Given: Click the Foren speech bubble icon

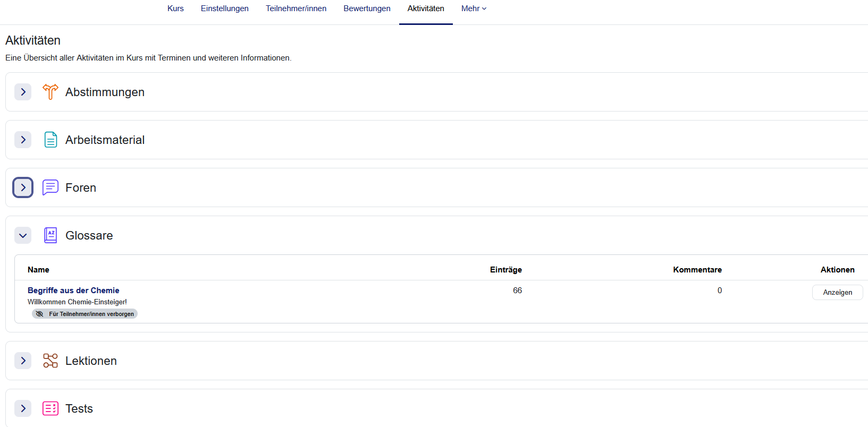Looking at the screenshot, I should [x=50, y=187].
